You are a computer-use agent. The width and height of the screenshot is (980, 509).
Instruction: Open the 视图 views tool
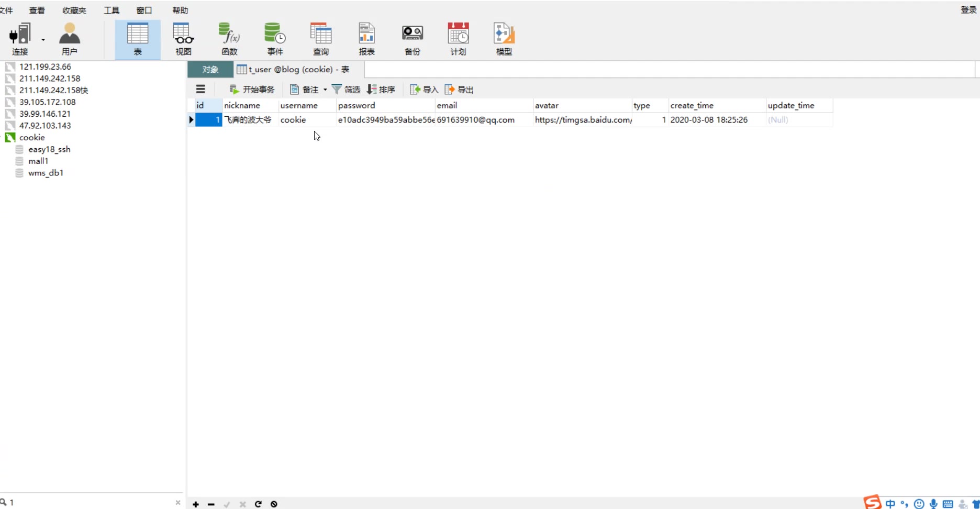pyautogui.click(x=183, y=39)
